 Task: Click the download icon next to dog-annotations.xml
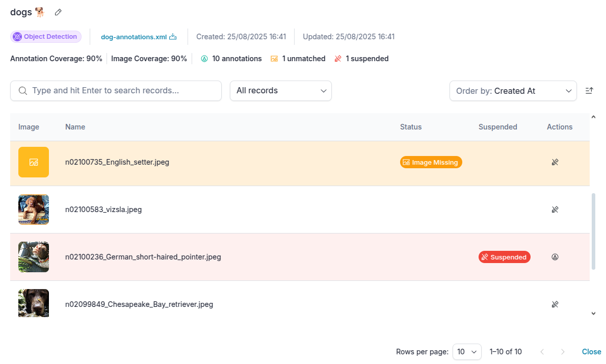(x=173, y=37)
